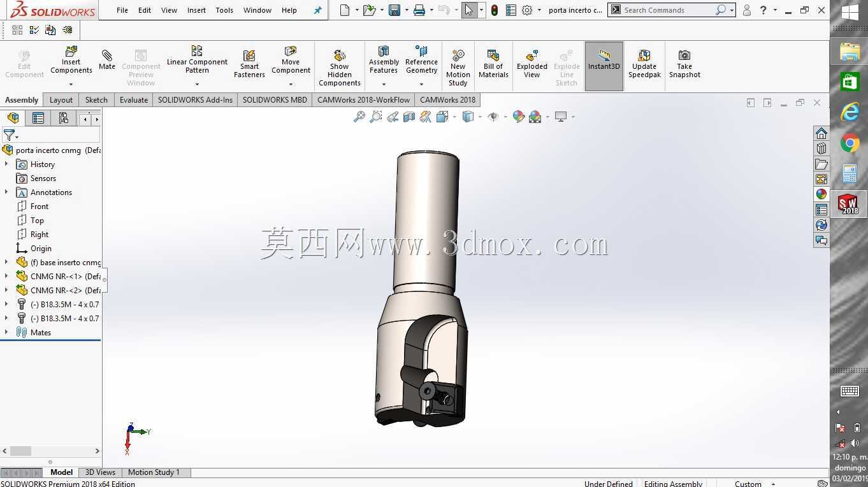Open the Help question mark

763,10
